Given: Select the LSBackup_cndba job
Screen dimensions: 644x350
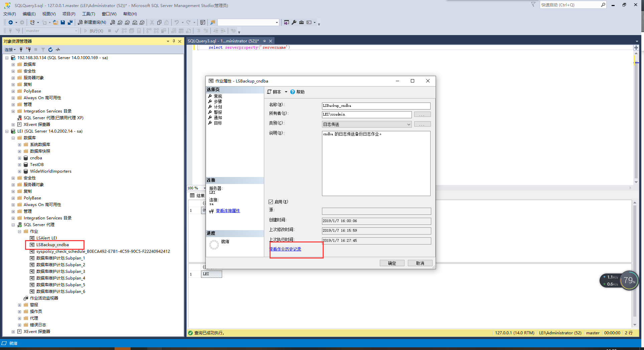Looking at the screenshot, I should click(52, 245).
